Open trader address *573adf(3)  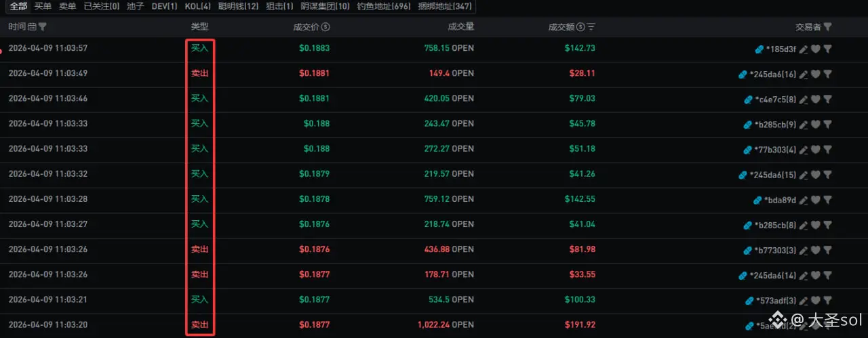(x=776, y=300)
